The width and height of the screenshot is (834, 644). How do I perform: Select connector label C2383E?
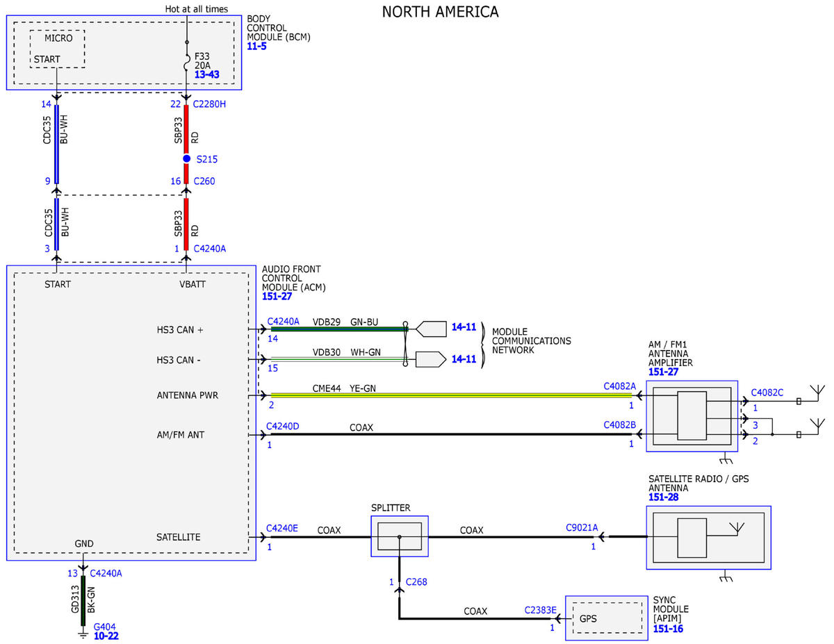(x=541, y=611)
